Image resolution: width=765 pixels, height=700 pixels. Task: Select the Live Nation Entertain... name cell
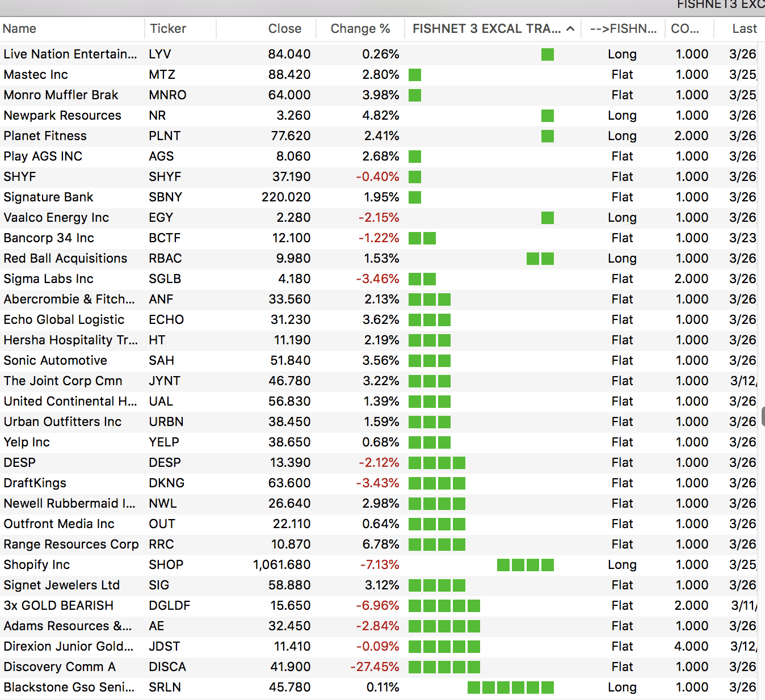70,54
